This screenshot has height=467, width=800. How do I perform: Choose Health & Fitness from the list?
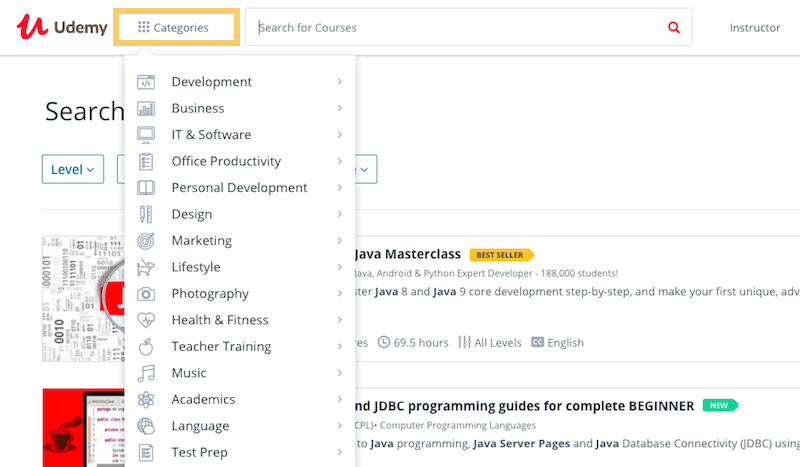[240, 320]
